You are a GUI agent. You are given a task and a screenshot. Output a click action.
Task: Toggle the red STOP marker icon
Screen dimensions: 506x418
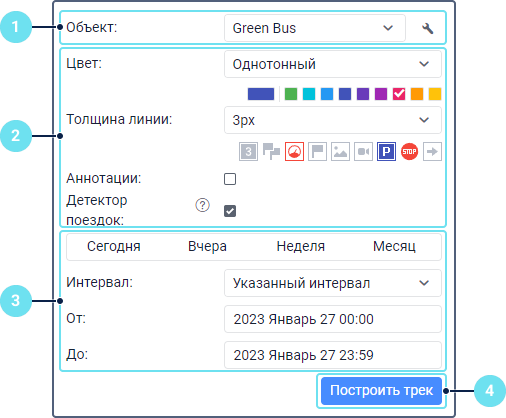(409, 152)
